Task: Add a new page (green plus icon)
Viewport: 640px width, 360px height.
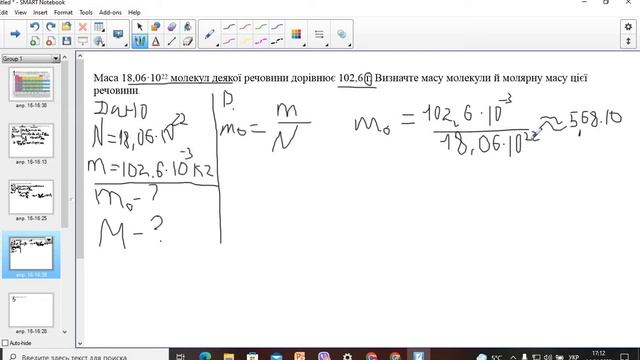Action: pyautogui.click(x=35, y=41)
